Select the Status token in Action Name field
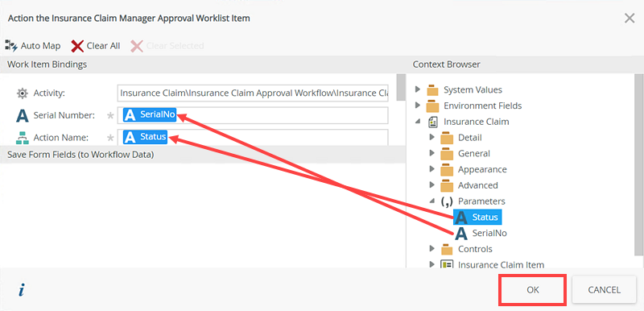The width and height of the screenshot is (644, 311). click(x=146, y=137)
